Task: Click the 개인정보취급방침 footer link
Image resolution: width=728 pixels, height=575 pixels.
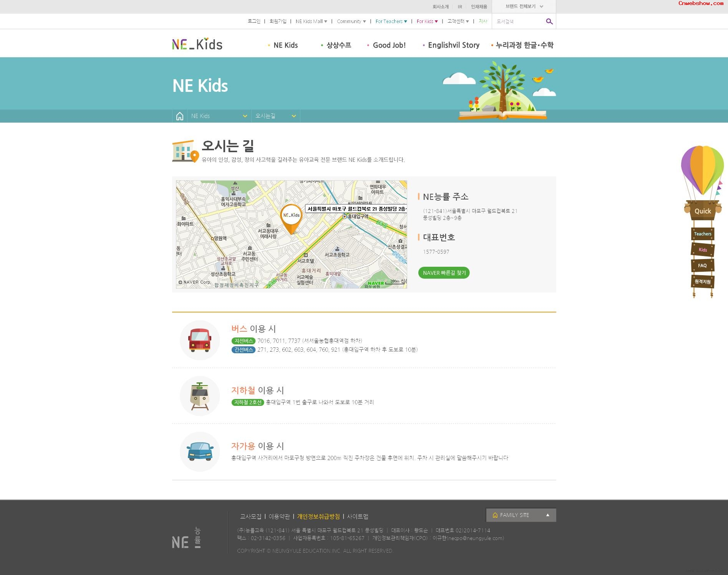Action: tap(318, 517)
